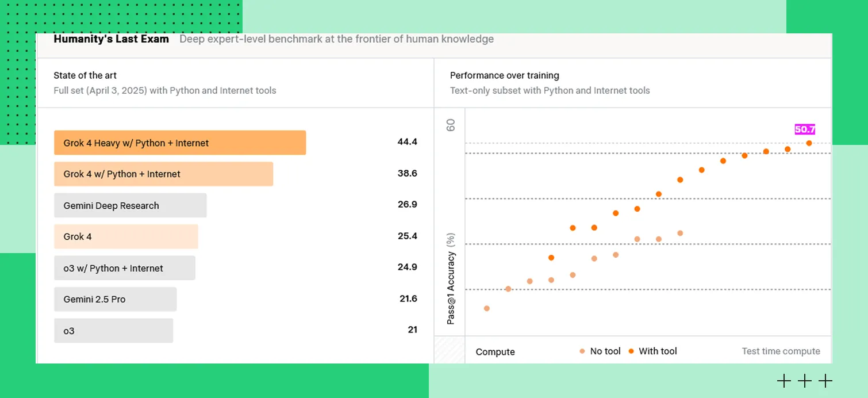Select the Gemini 2.5 Pro bar
This screenshot has width=868, height=398.
coord(116,299)
